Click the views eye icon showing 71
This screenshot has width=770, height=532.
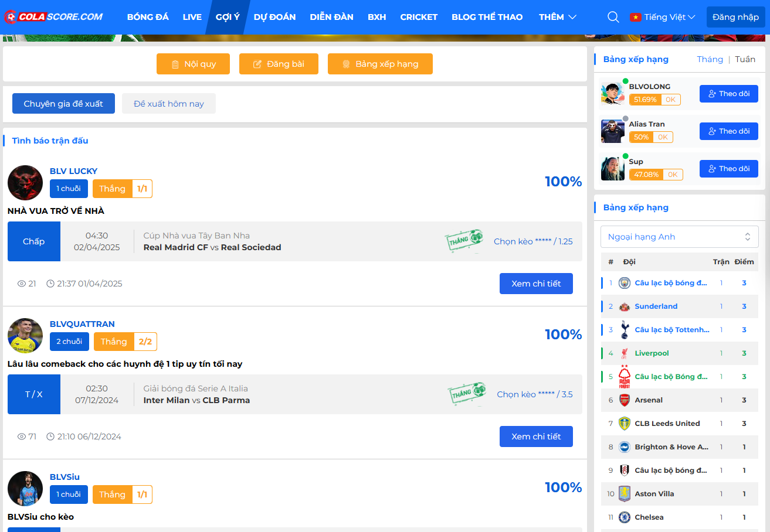coord(22,436)
